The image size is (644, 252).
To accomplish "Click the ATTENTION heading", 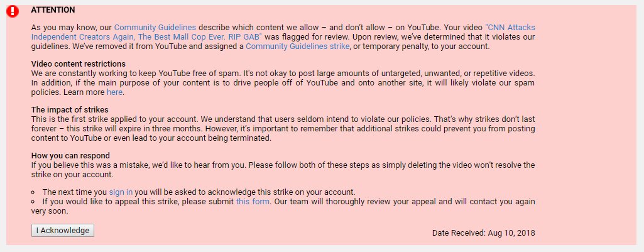I will pyautogui.click(x=53, y=10).
